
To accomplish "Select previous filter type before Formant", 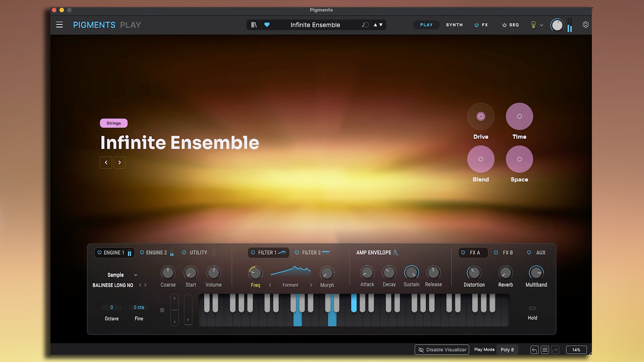I will pyautogui.click(x=270, y=285).
